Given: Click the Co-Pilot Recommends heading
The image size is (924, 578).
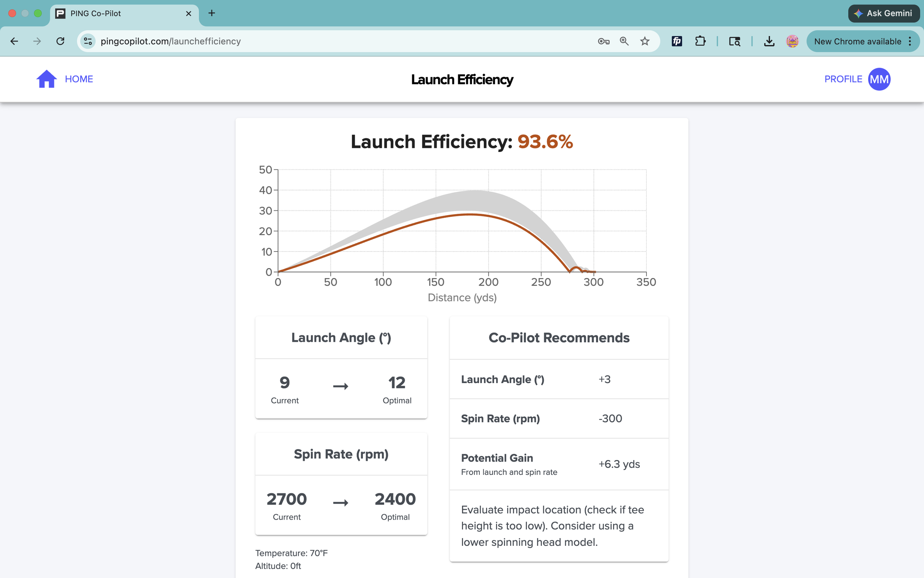Looking at the screenshot, I should [x=559, y=338].
